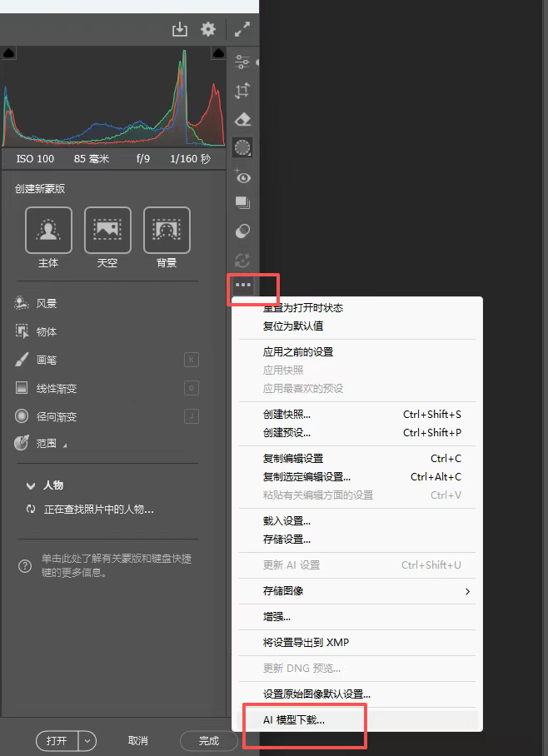Screen dimensions: 548x756
Task: Click the save image download icon
Action: (180, 29)
